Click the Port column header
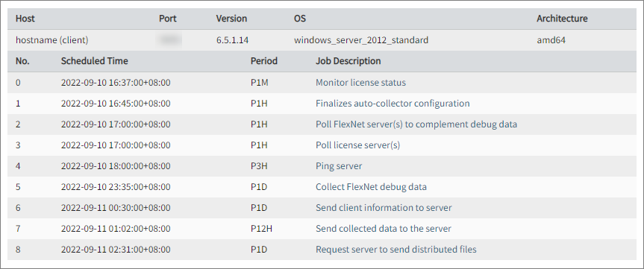 pyautogui.click(x=168, y=19)
